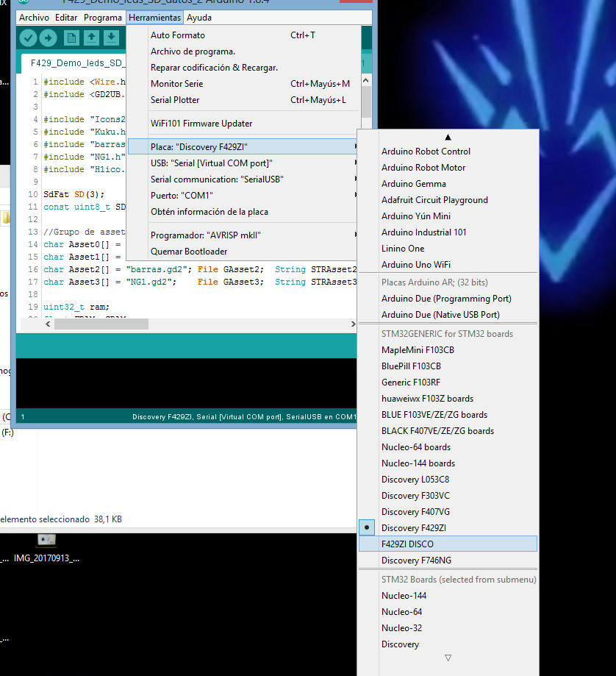
Task: Select the Discovery entry under STM32 Boards
Action: point(448,644)
